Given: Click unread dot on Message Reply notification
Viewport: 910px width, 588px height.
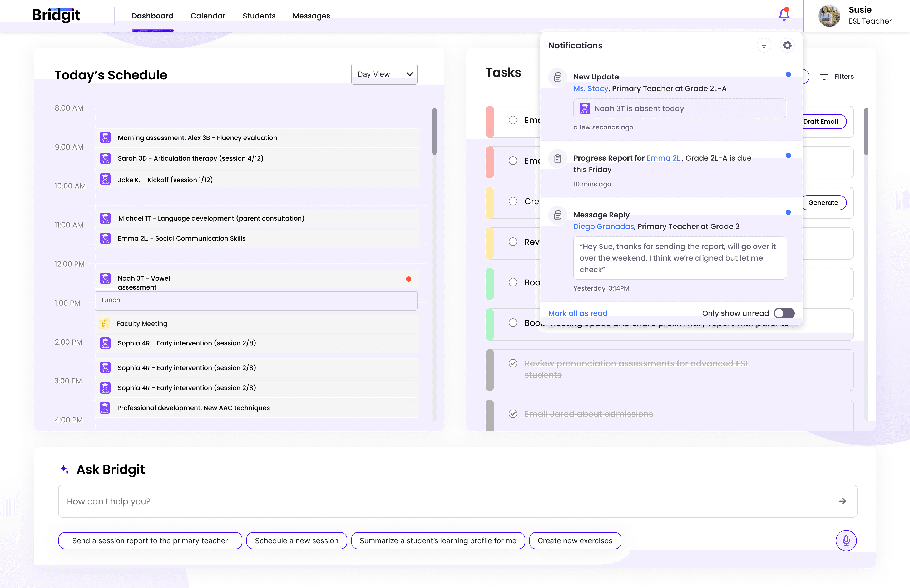Looking at the screenshot, I should point(788,212).
